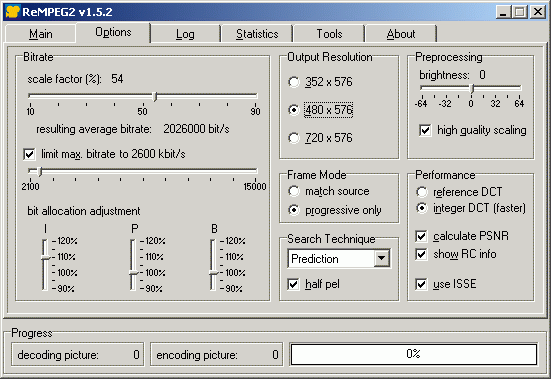Click the 0% progress bar
The height and width of the screenshot is (379, 551).
(x=414, y=354)
